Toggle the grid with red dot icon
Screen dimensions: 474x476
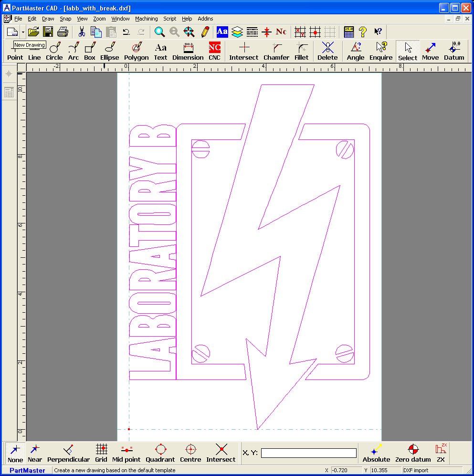pos(315,32)
